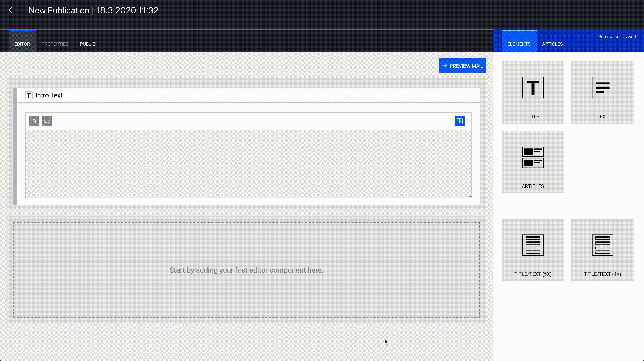Click the blue import icon in the editor toolbar
This screenshot has width=644, height=361.
click(459, 121)
